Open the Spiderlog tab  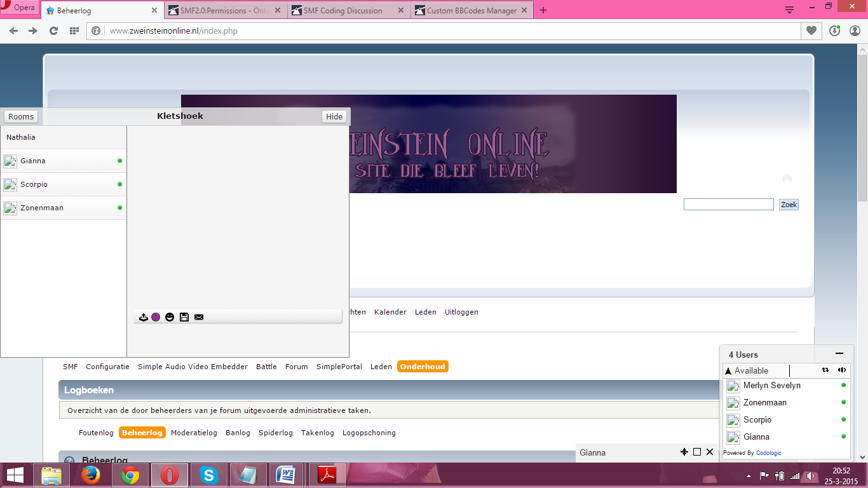click(276, 433)
